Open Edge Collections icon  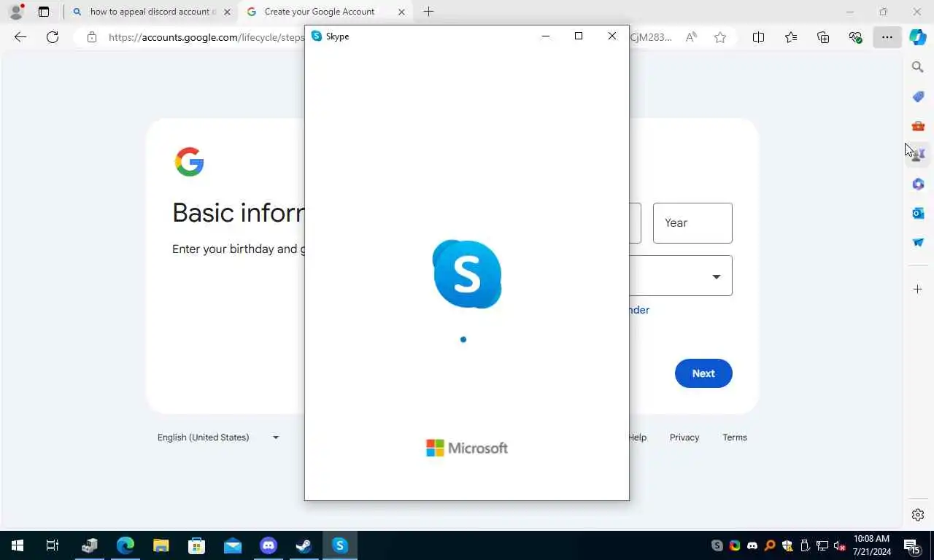[823, 37]
